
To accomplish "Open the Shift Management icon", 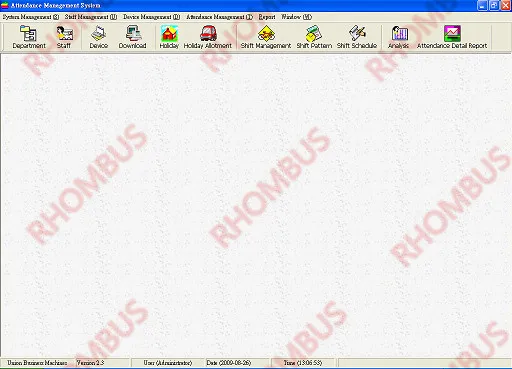I will pos(266,37).
